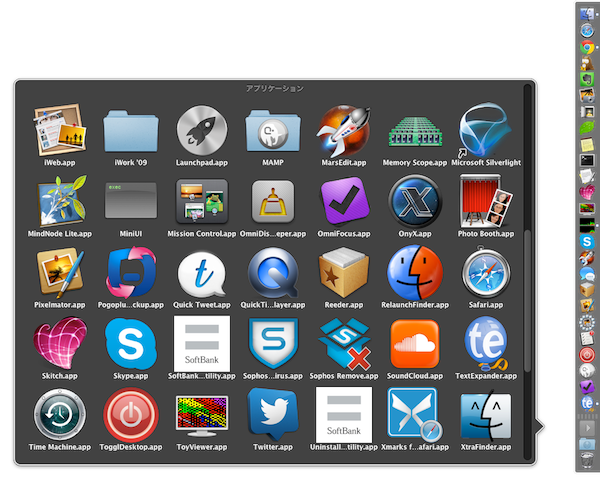The height and width of the screenshot is (481, 600).
Task: Open the Trash in the Dock
Action: tap(587, 461)
